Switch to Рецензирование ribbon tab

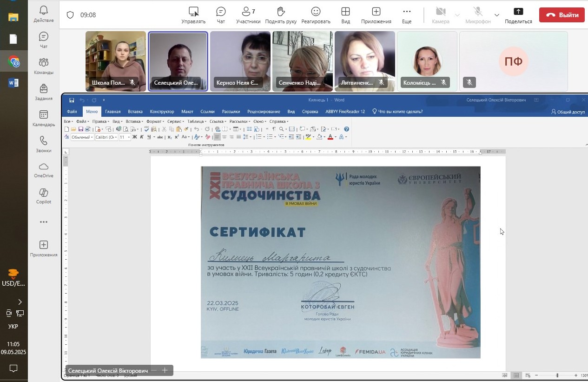coord(264,112)
